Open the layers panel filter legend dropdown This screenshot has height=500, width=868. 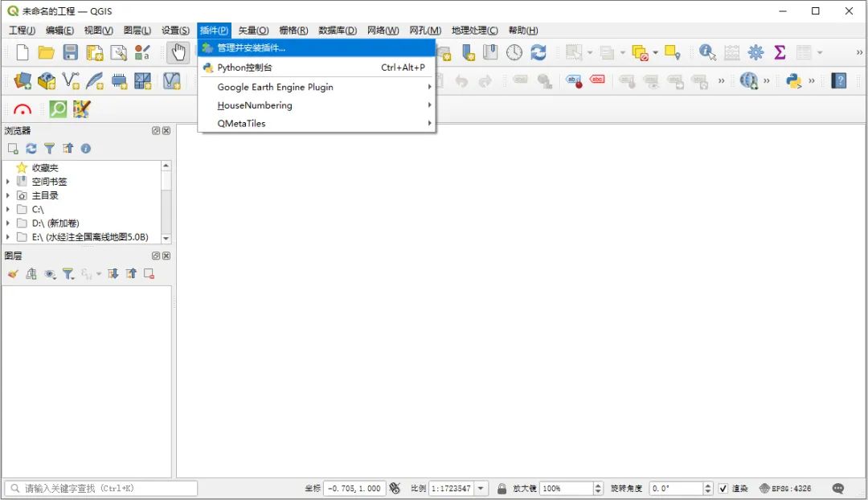click(68, 274)
